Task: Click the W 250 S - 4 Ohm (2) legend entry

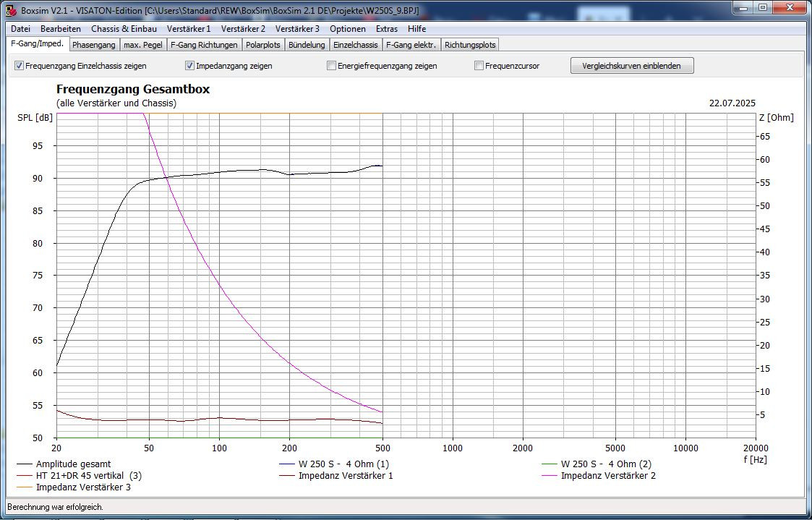Action: coord(597,464)
